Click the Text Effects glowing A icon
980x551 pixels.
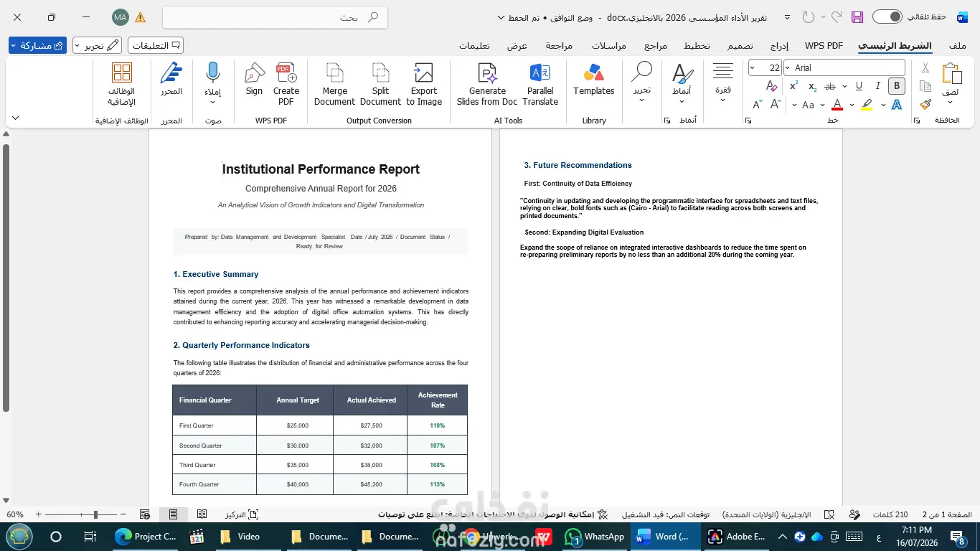897,105
